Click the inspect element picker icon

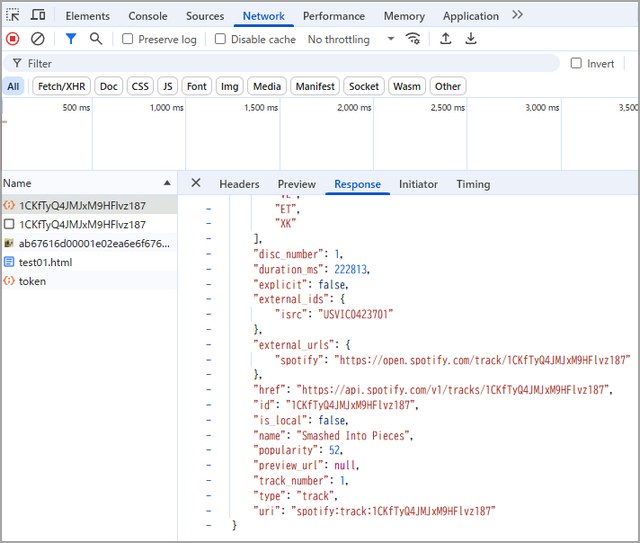pos(13,16)
